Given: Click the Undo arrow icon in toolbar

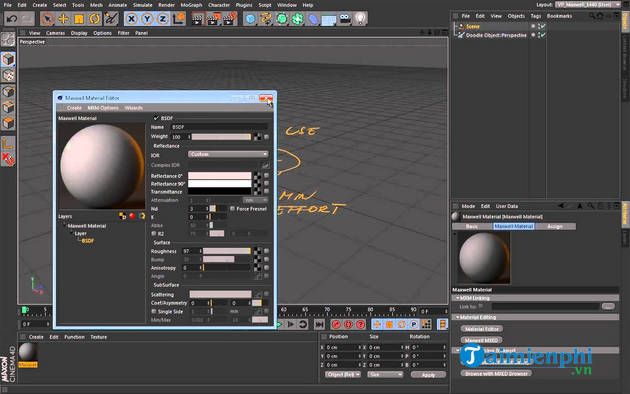Looking at the screenshot, I should tap(12, 19).
